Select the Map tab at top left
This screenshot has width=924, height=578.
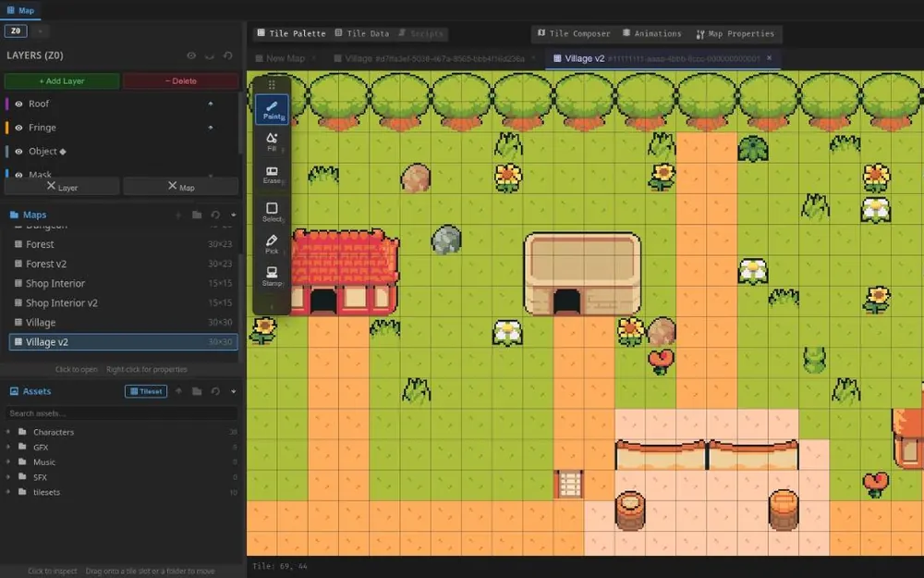click(x=20, y=10)
